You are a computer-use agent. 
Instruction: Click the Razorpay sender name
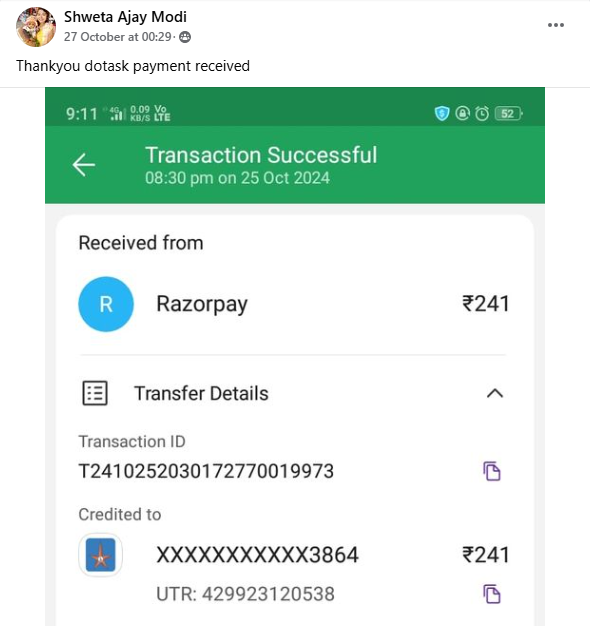click(202, 304)
